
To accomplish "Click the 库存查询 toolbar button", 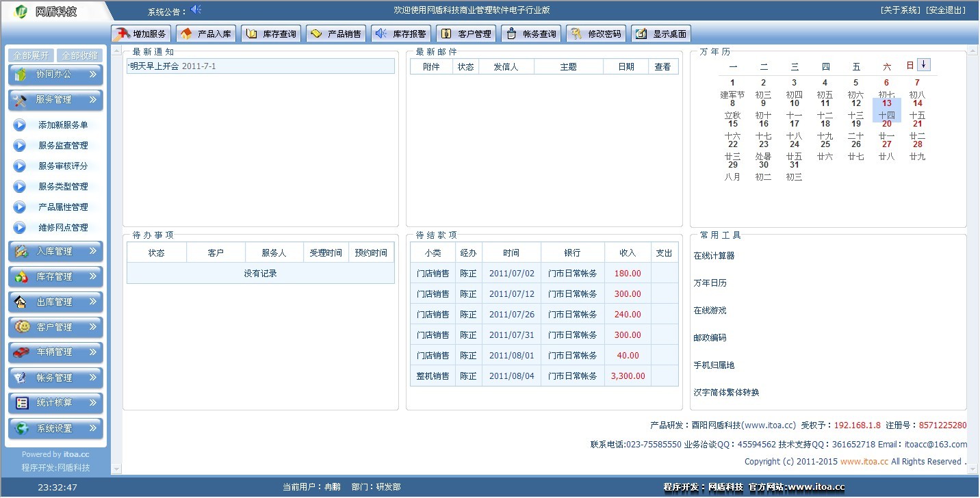I will [x=271, y=34].
